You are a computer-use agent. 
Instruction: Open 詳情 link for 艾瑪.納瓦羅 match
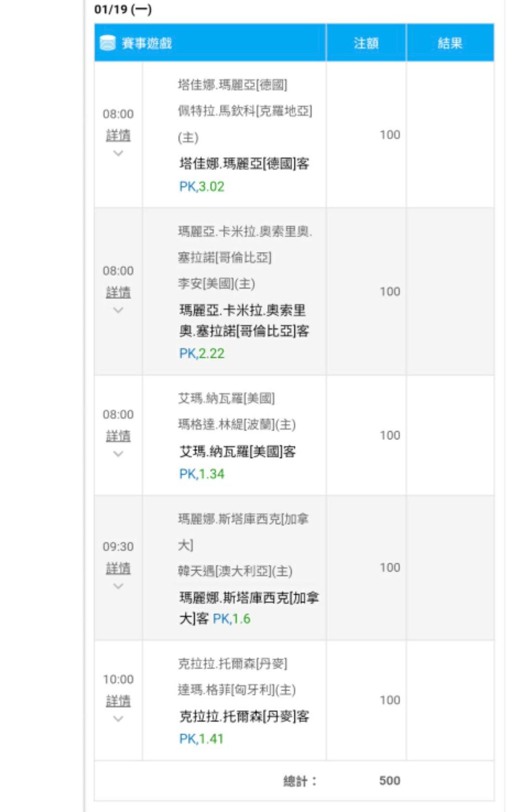[x=118, y=436]
